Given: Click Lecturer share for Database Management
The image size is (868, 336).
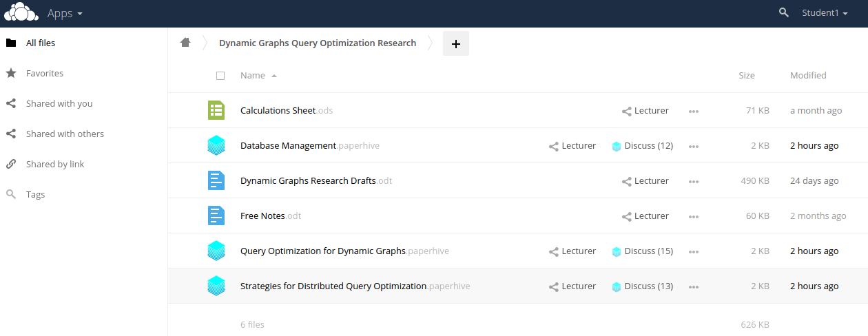Looking at the screenshot, I should pyautogui.click(x=572, y=146).
